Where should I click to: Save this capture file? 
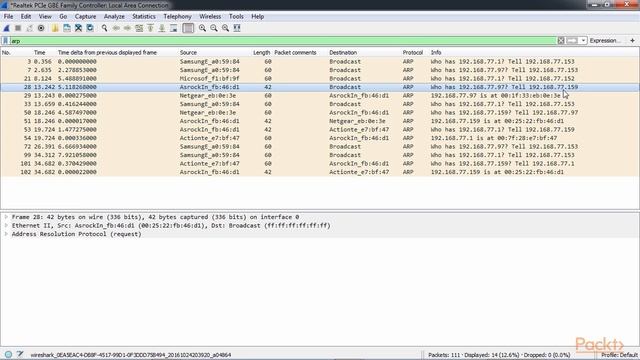point(67,28)
